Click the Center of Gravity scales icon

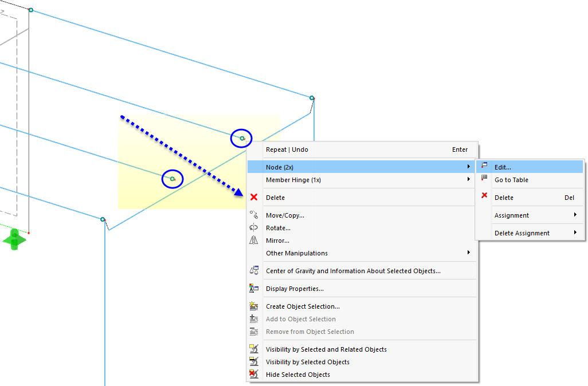[x=254, y=270]
